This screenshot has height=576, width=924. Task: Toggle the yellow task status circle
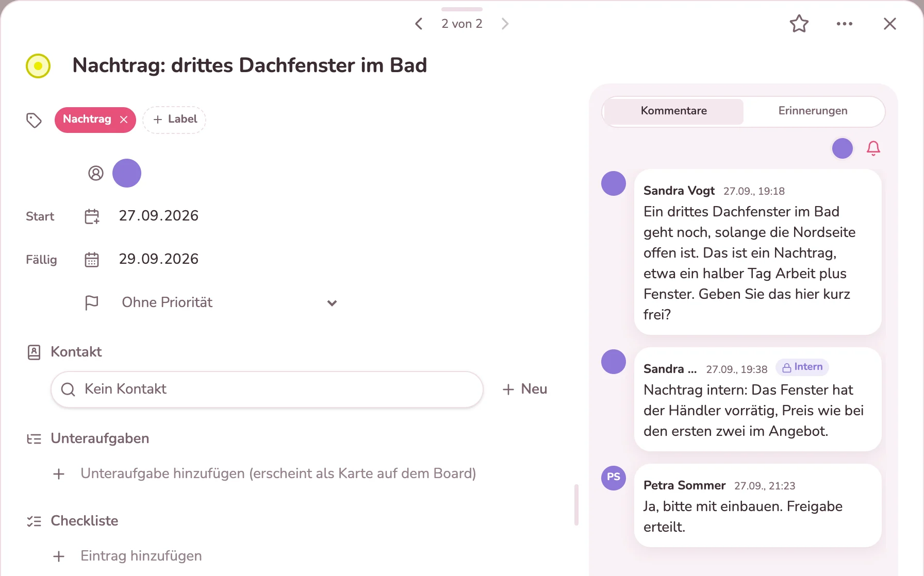coord(38,66)
